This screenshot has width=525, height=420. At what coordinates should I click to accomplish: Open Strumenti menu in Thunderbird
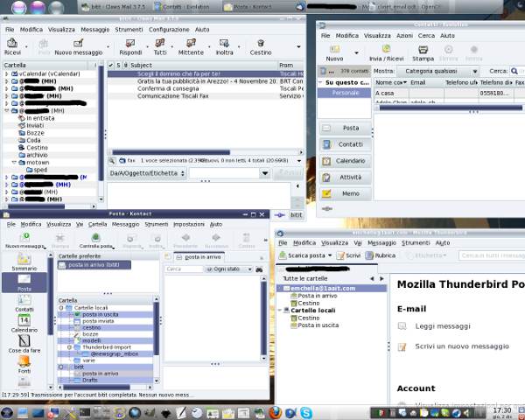[x=416, y=243]
